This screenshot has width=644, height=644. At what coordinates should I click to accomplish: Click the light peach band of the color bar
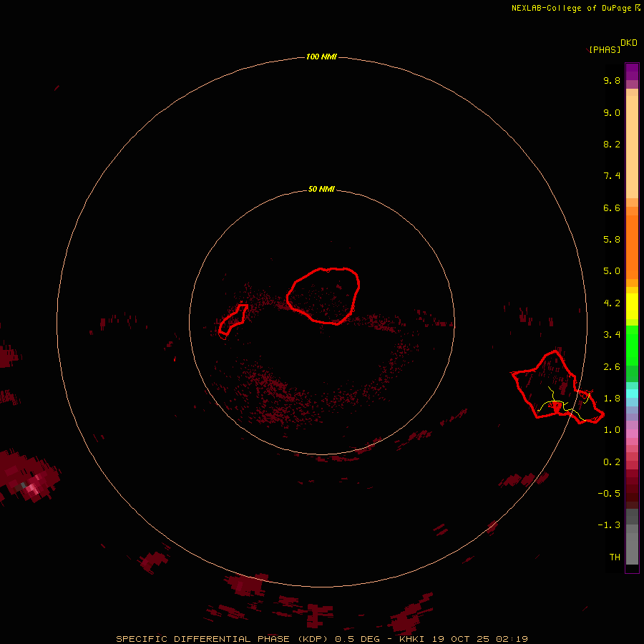click(x=632, y=146)
